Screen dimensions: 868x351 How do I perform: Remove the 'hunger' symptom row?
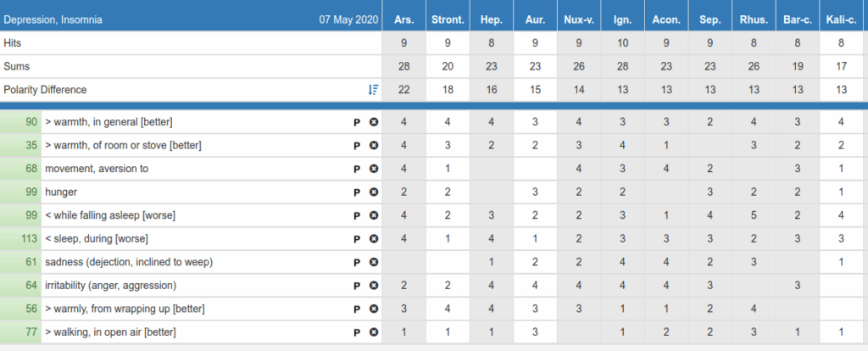373,192
